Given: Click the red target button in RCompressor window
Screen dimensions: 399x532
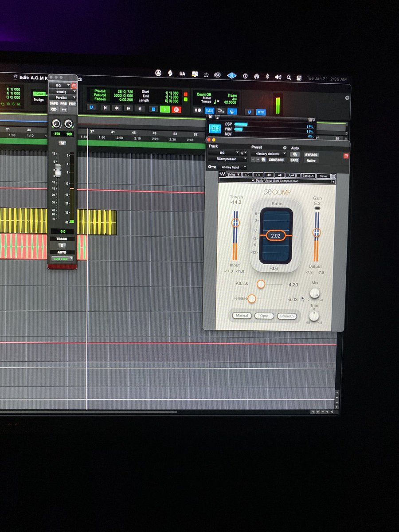Looking at the screenshot, I should [346, 156].
